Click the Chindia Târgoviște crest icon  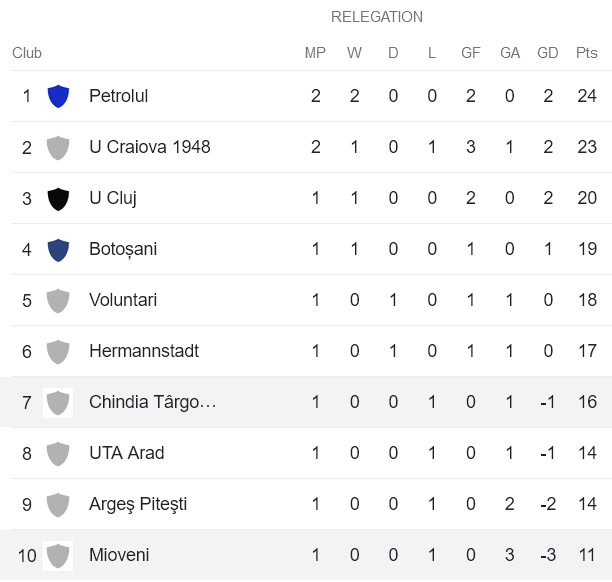58,402
